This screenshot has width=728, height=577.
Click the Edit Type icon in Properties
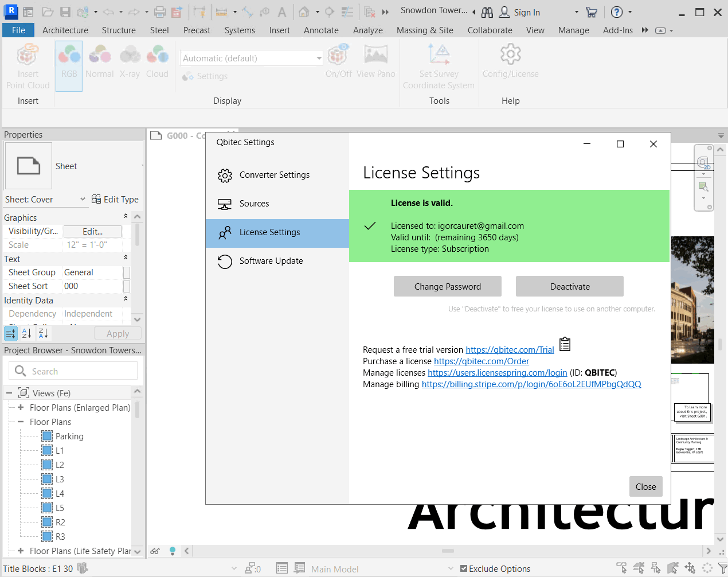96,199
